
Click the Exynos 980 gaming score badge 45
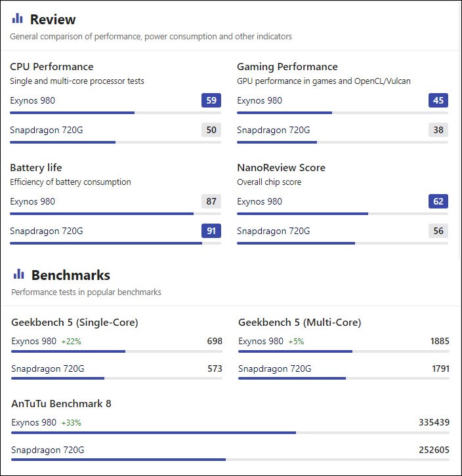click(438, 100)
